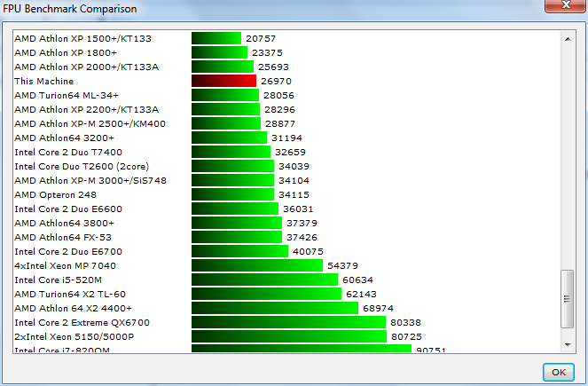Click the score value 28056
588x386 pixels.
click(x=278, y=96)
